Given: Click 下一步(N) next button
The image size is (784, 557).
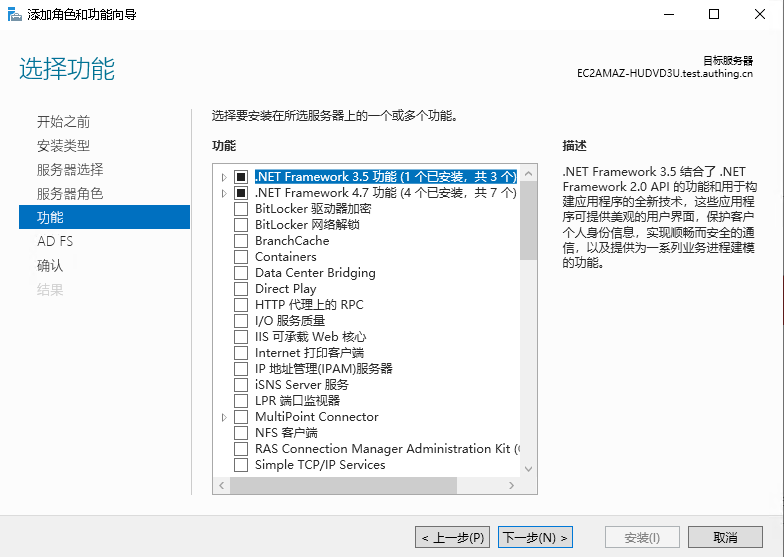Looking at the screenshot, I should [x=536, y=538].
